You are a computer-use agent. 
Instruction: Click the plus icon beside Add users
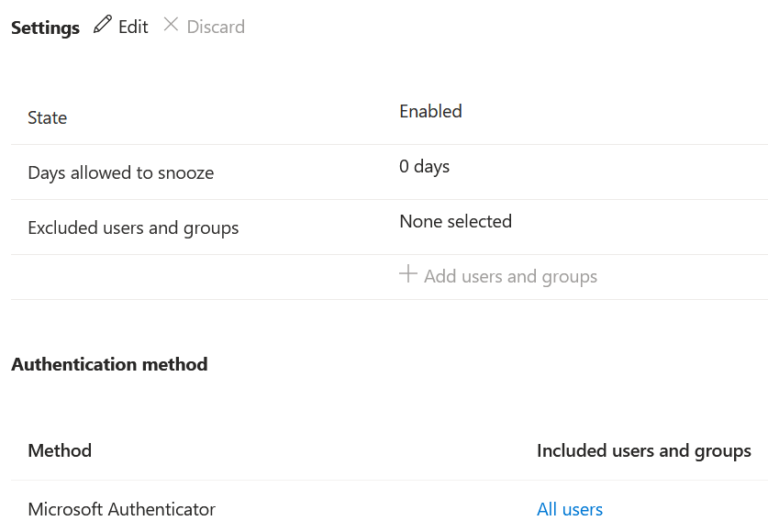point(408,274)
